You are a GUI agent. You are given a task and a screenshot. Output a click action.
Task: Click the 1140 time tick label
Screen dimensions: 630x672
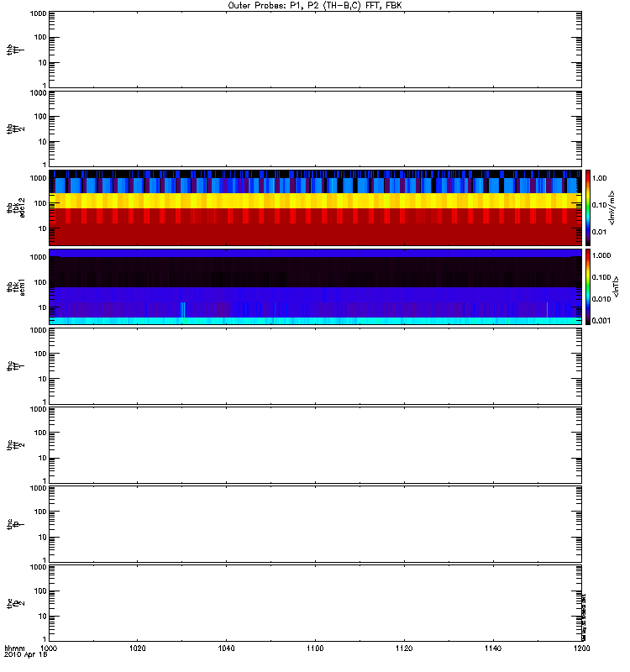click(493, 648)
